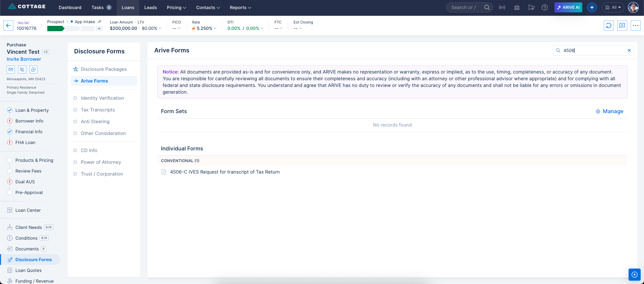Viewport: 644px width, 284px height.
Task: Click the pencil edit icon next to App Intake
Action: [100, 21]
